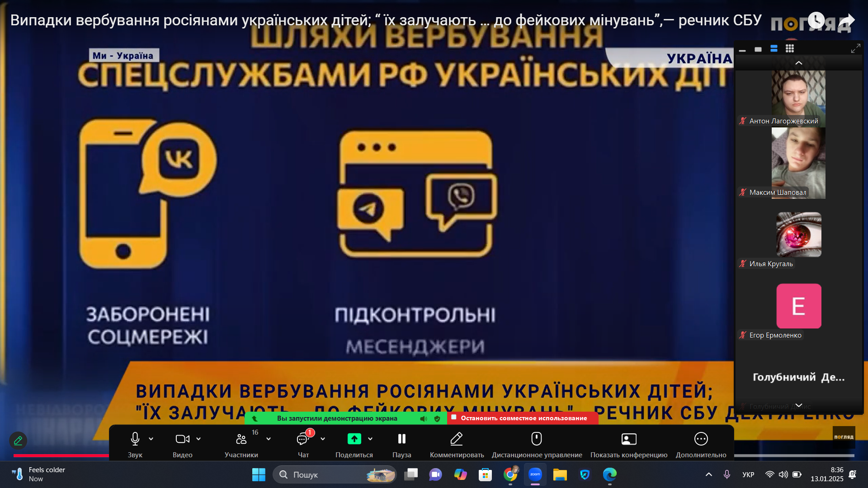Click the Показать конференцию icon

pos(629,439)
